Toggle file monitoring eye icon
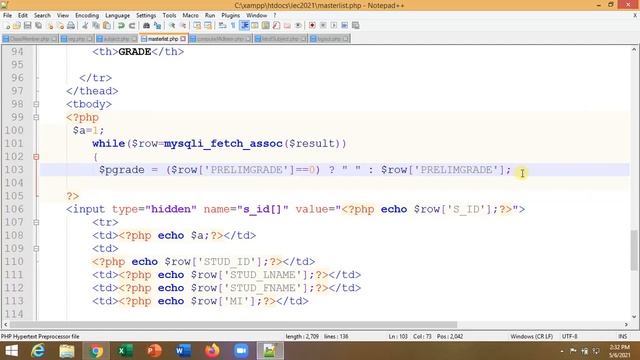This screenshot has height=360, width=640. (298, 25)
